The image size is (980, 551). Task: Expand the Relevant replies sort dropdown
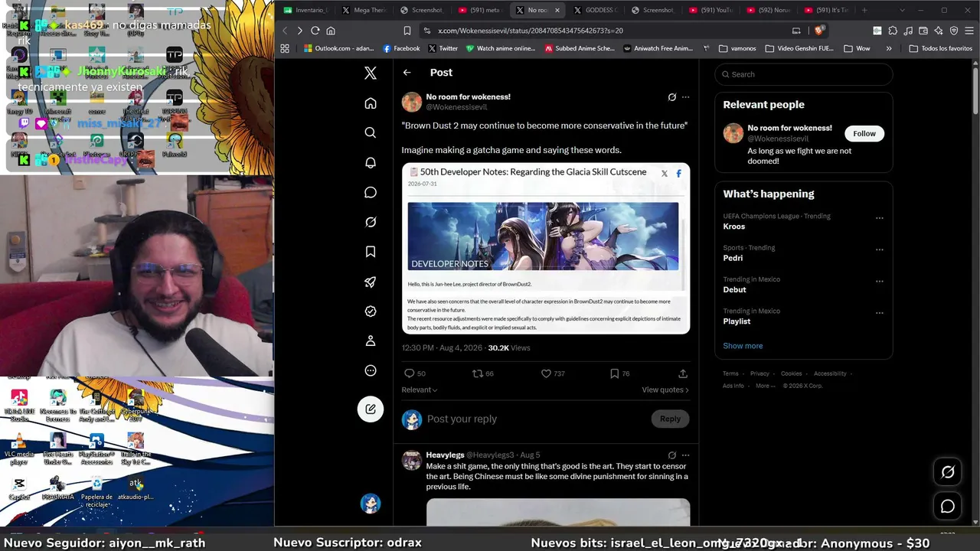tap(420, 390)
